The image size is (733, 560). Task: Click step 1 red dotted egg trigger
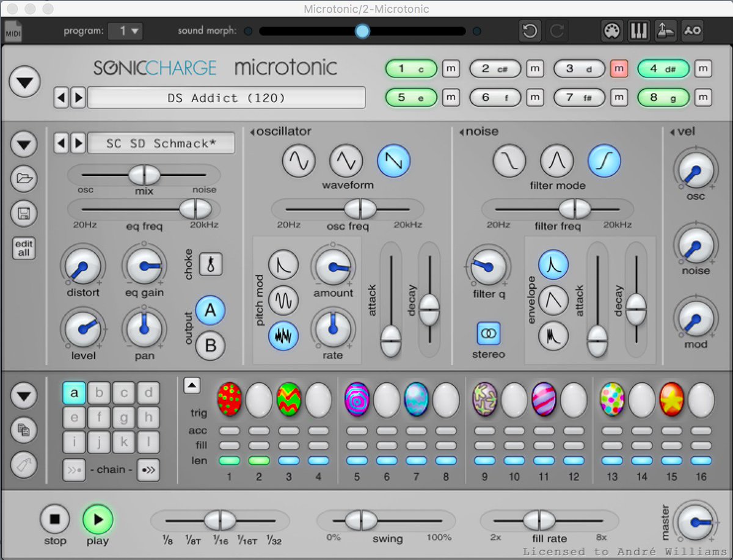tap(230, 399)
